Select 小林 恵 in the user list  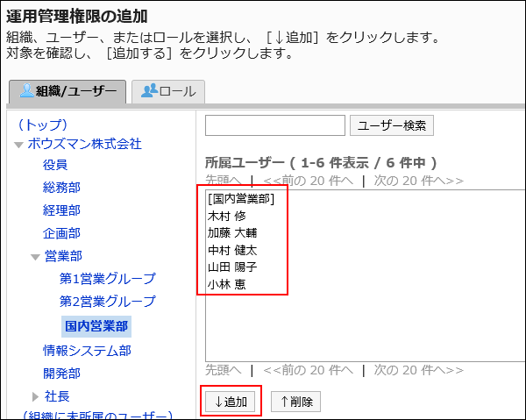227,284
